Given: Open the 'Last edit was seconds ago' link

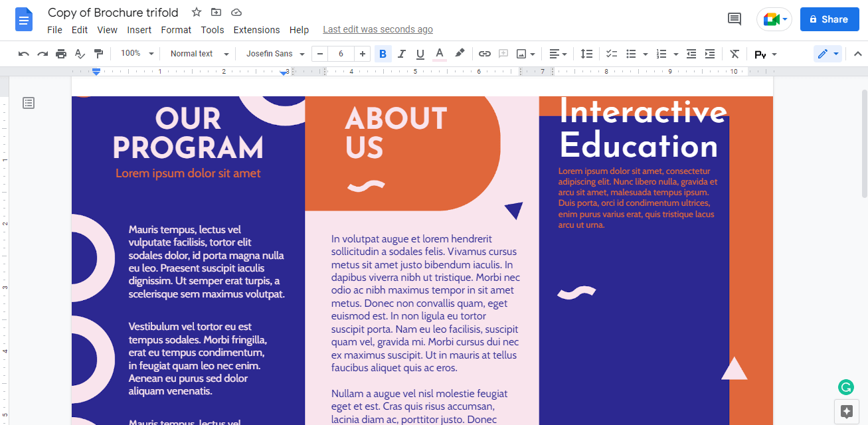Looking at the screenshot, I should pyautogui.click(x=378, y=30).
